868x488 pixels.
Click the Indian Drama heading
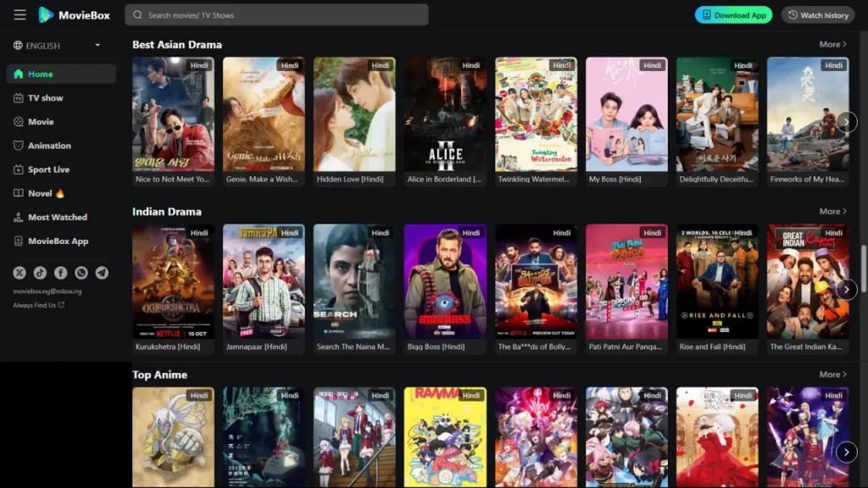(x=167, y=211)
